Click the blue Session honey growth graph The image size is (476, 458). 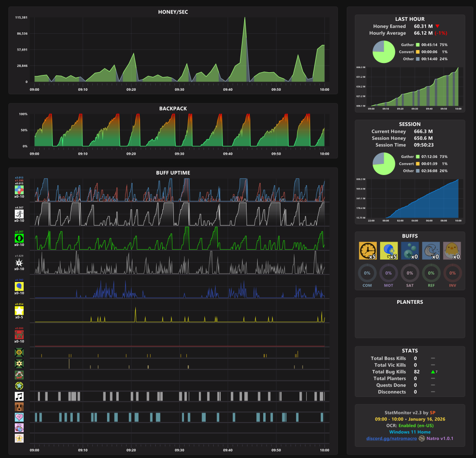[x=415, y=199]
